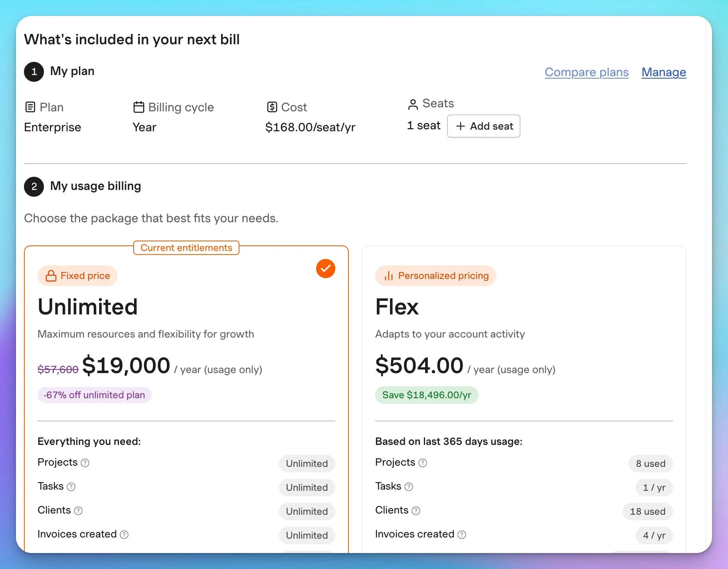Click help icon next to Flex Projects
The image size is (728, 569).
click(423, 463)
